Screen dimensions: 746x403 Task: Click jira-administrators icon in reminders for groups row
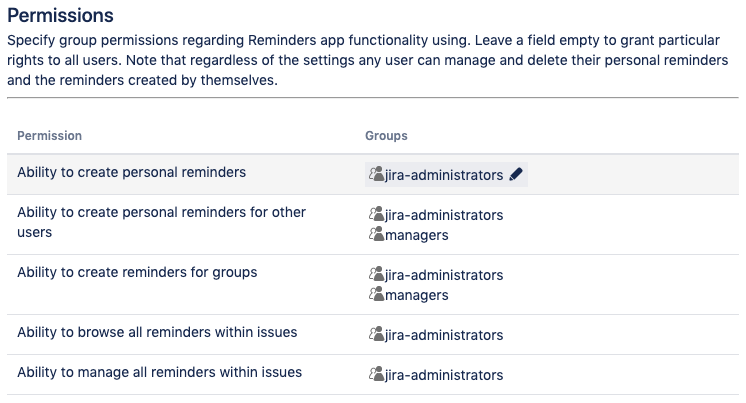click(x=377, y=274)
